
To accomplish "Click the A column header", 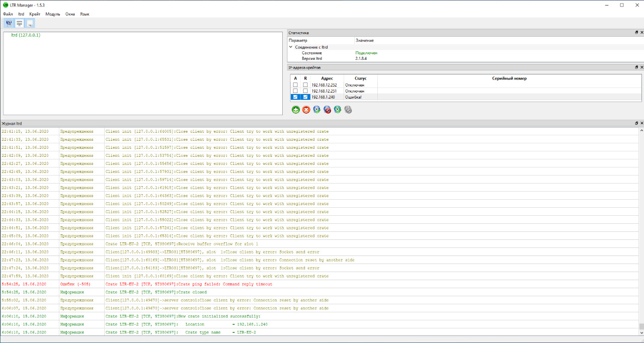I will point(295,78).
